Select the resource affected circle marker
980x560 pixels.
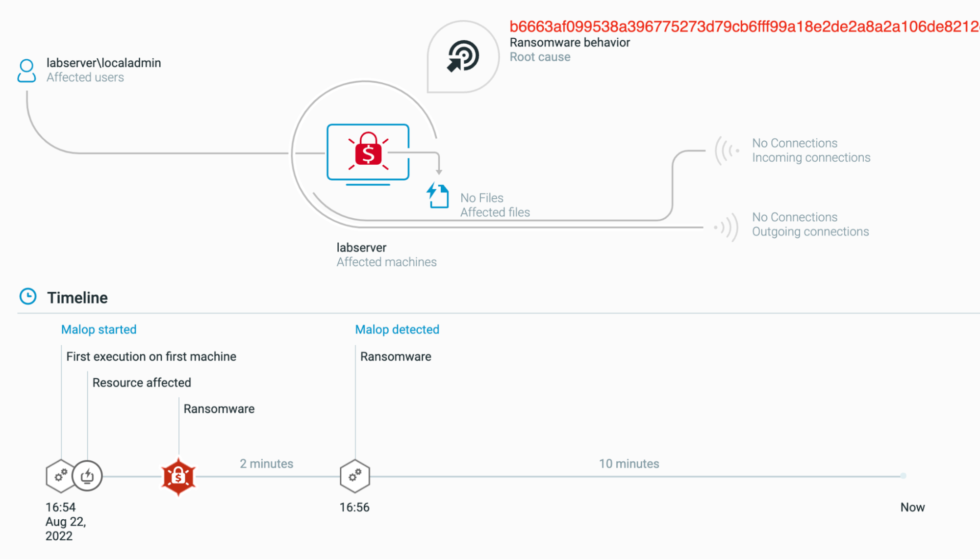coord(88,476)
